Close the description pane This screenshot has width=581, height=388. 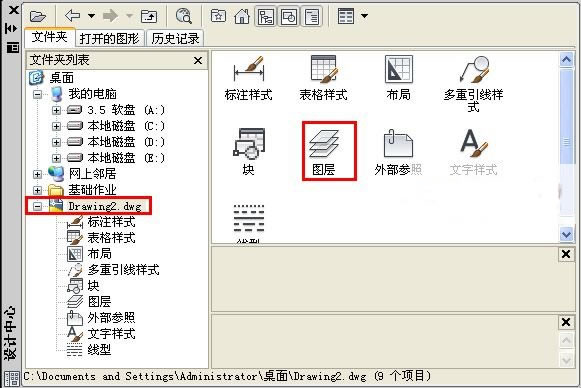tap(566, 322)
